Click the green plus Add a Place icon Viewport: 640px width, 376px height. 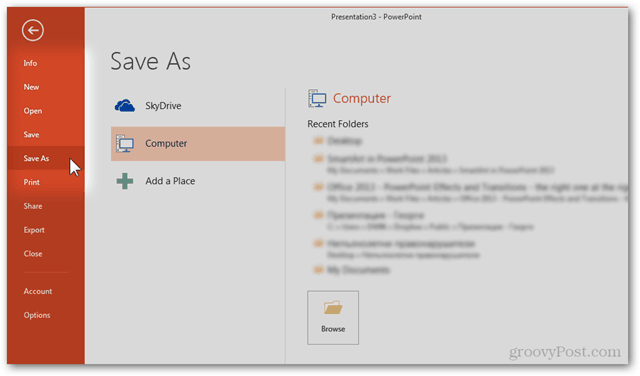[x=124, y=181]
